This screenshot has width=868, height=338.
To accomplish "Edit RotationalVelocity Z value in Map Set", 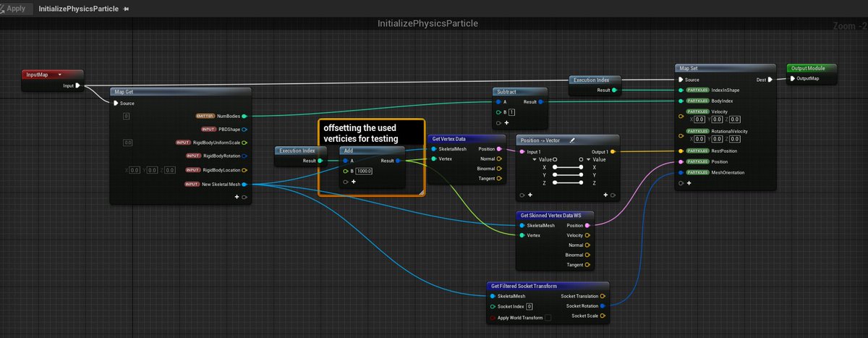I will [736, 139].
